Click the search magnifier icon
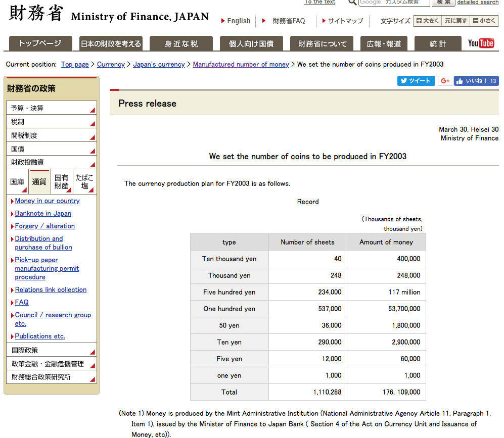The width and height of the screenshot is (504, 438). coord(352,3)
